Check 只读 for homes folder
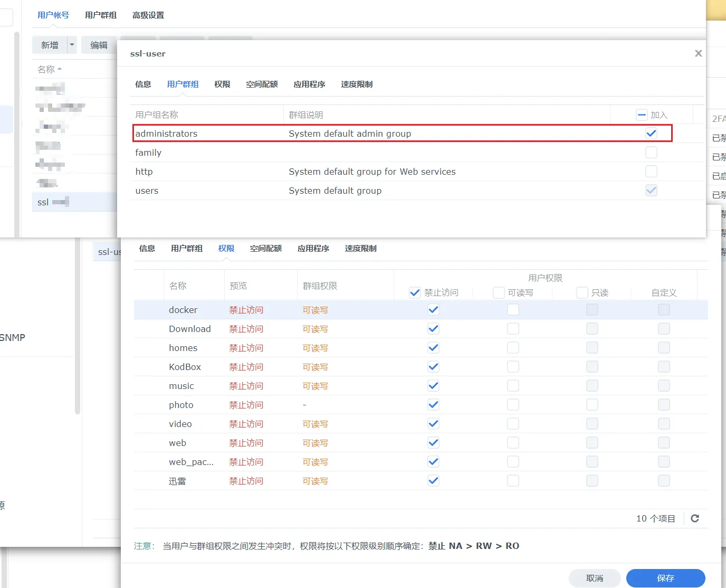The width and height of the screenshot is (726, 588). point(592,348)
